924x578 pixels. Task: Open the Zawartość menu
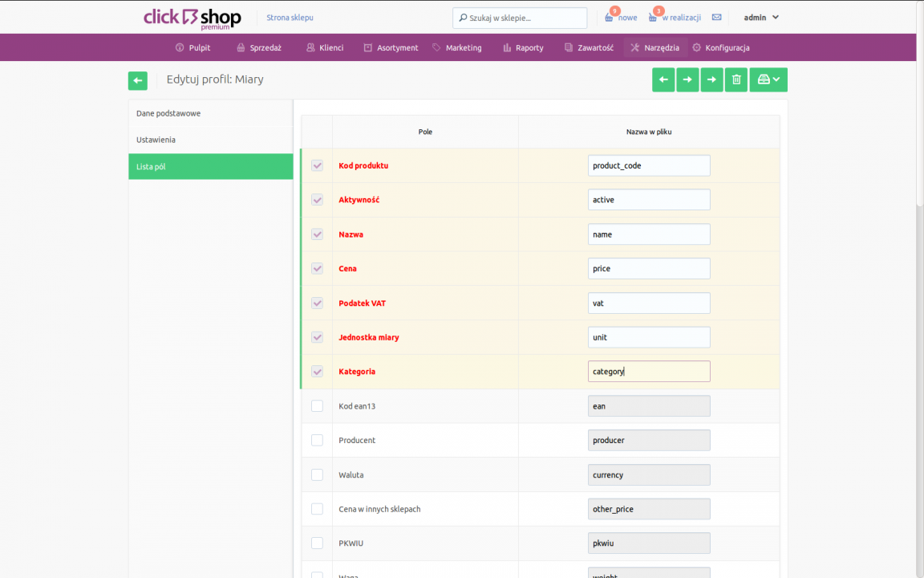589,48
